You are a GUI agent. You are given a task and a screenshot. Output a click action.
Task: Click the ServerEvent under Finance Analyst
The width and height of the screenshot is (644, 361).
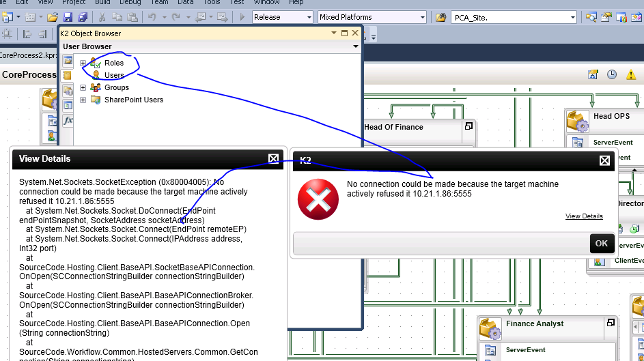pos(526,350)
